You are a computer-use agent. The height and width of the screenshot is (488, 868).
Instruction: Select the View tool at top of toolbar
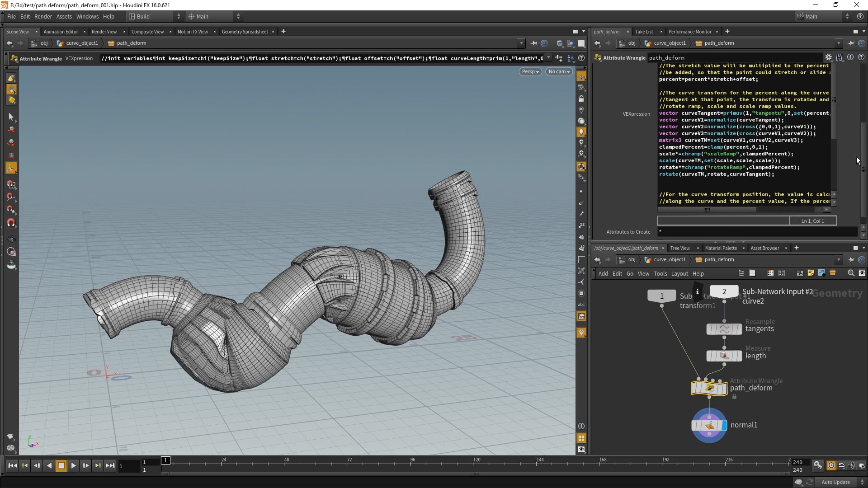tap(11, 78)
